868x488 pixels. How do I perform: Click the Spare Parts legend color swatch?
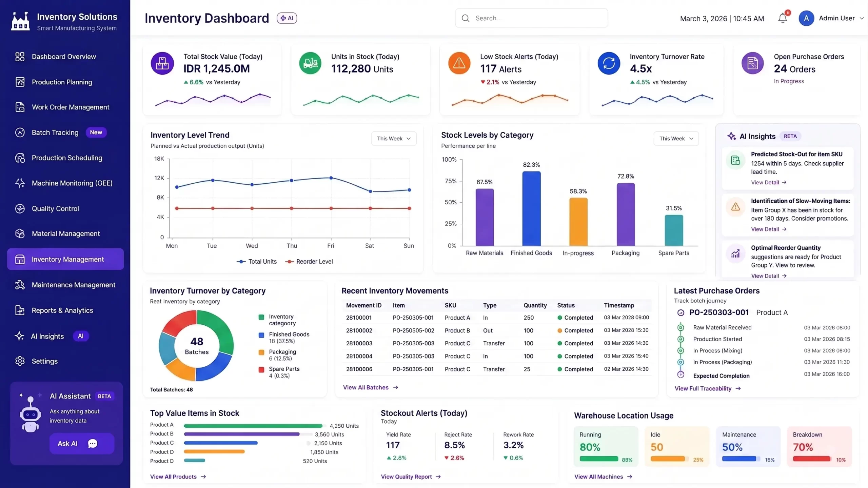[261, 370]
